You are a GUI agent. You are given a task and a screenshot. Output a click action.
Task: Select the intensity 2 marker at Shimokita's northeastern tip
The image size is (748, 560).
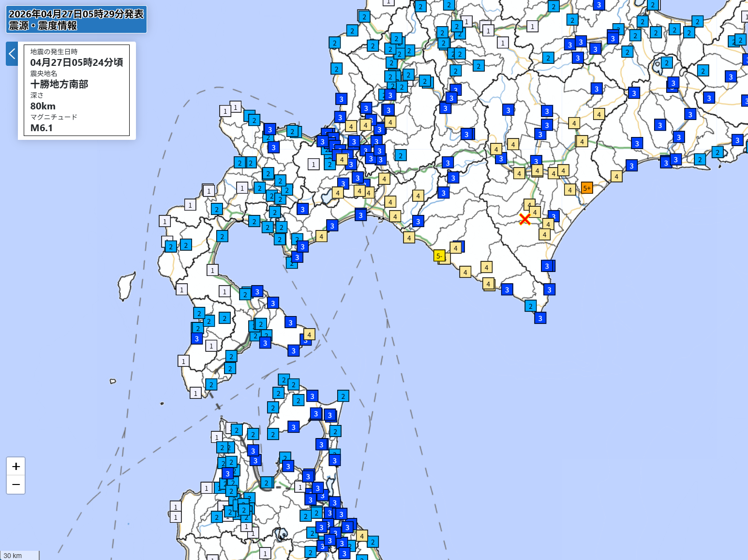[343, 396]
